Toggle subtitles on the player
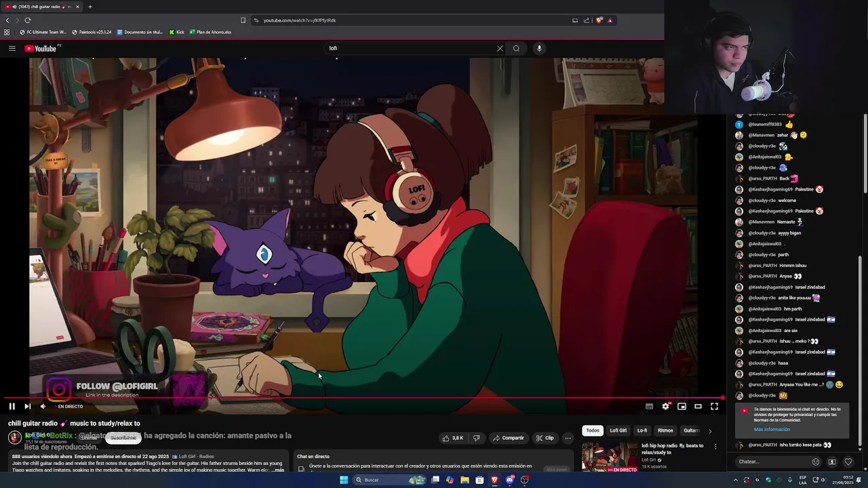868x488 pixels. pyautogui.click(x=649, y=406)
